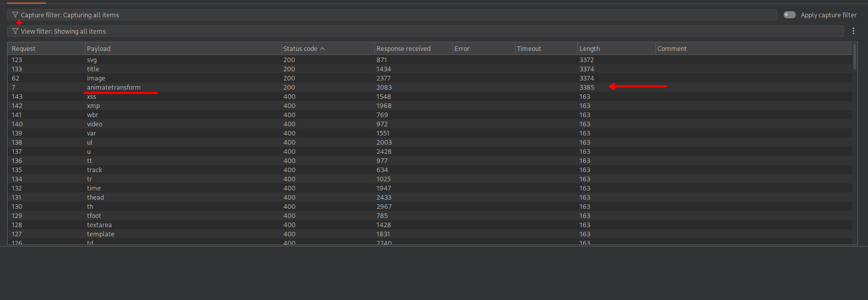Sort by the Payload column header
This screenshot has width=868, height=300.
point(99,49)
